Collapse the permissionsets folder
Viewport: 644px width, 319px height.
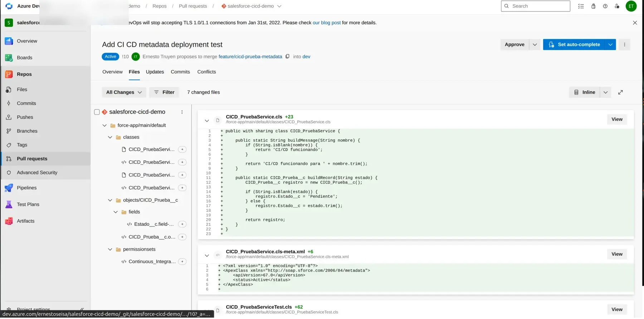point(110,250)
